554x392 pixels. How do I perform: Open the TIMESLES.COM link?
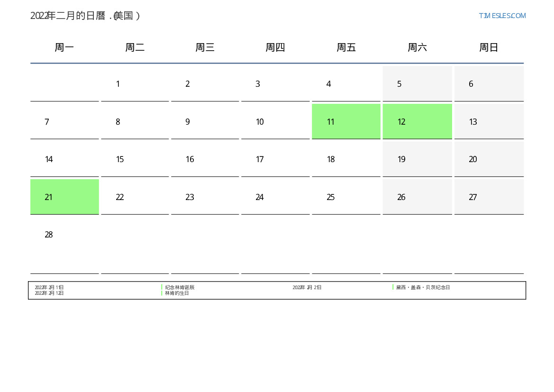(x=502, y=16)
